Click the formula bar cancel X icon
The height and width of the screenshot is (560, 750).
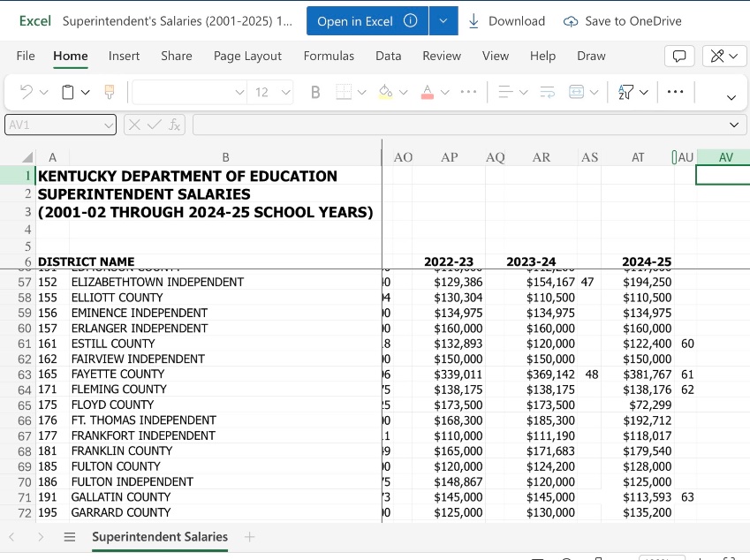click(x=134, y=125)
